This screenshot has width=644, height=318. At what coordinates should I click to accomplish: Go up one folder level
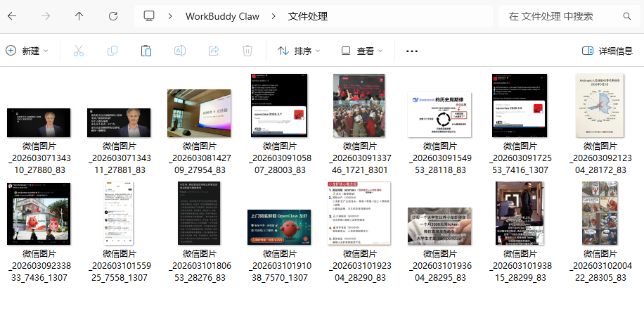[79, 16]
